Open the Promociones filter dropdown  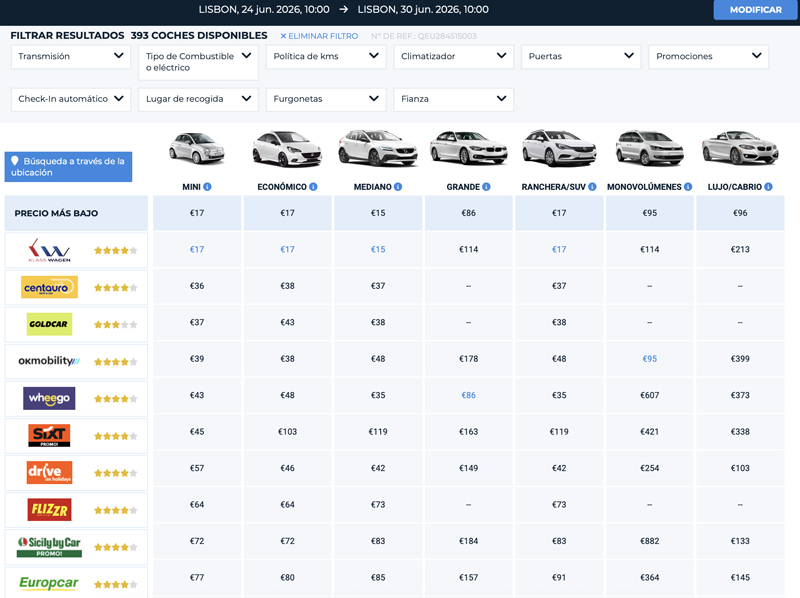pos(709,57)
